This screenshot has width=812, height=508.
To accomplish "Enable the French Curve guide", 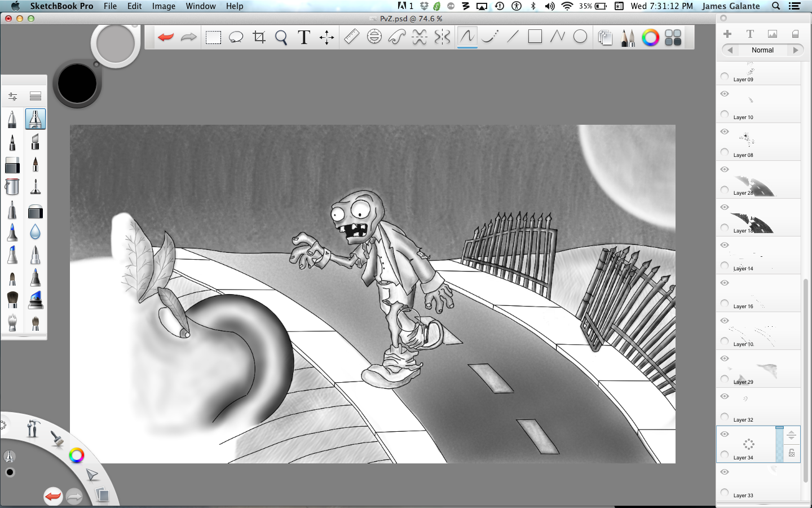I will (x=397, y=37).
